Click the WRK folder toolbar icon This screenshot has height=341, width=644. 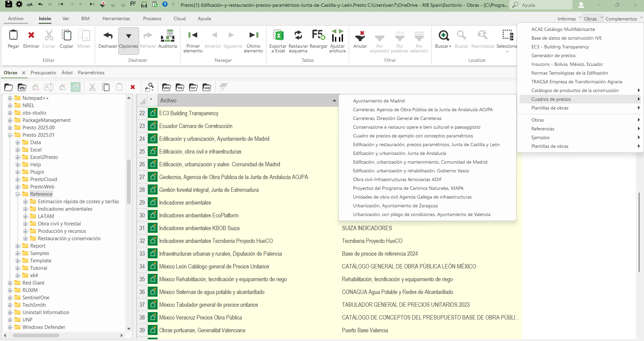(x=166, y=88)
